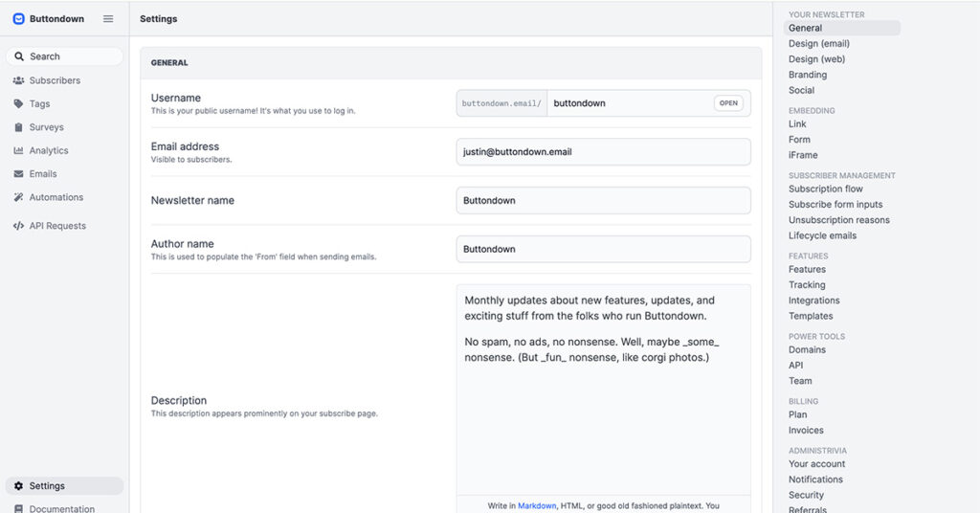
Task: Click the Automations wand icon
Action: point(19,197)
